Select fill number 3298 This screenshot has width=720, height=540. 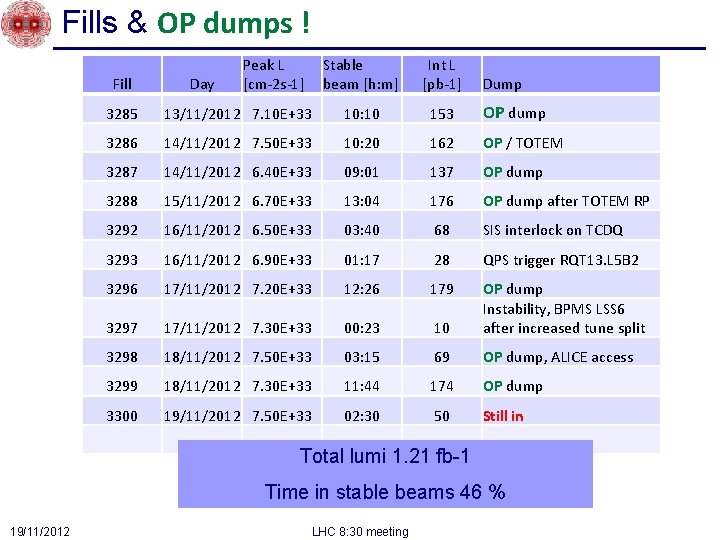(x=122, y=357)
